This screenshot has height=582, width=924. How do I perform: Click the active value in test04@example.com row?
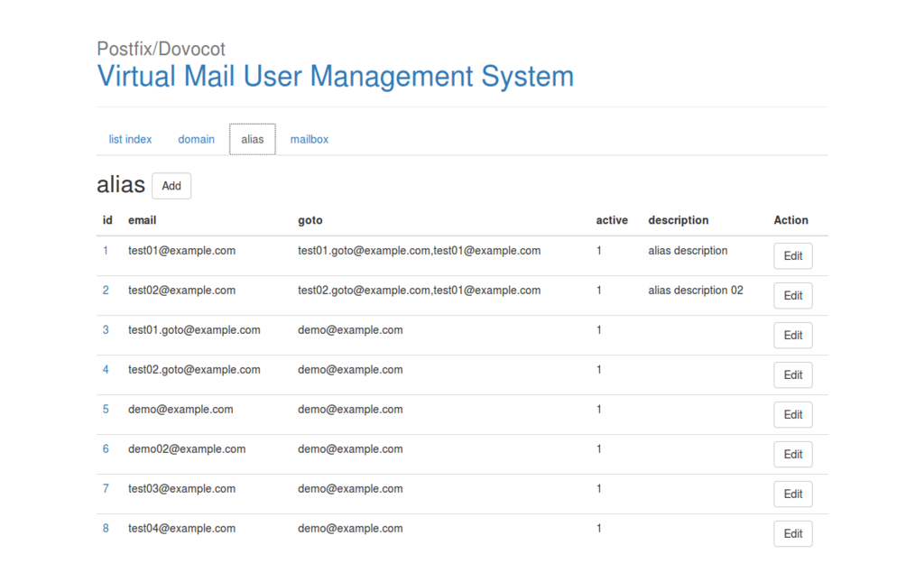[599, 529]
